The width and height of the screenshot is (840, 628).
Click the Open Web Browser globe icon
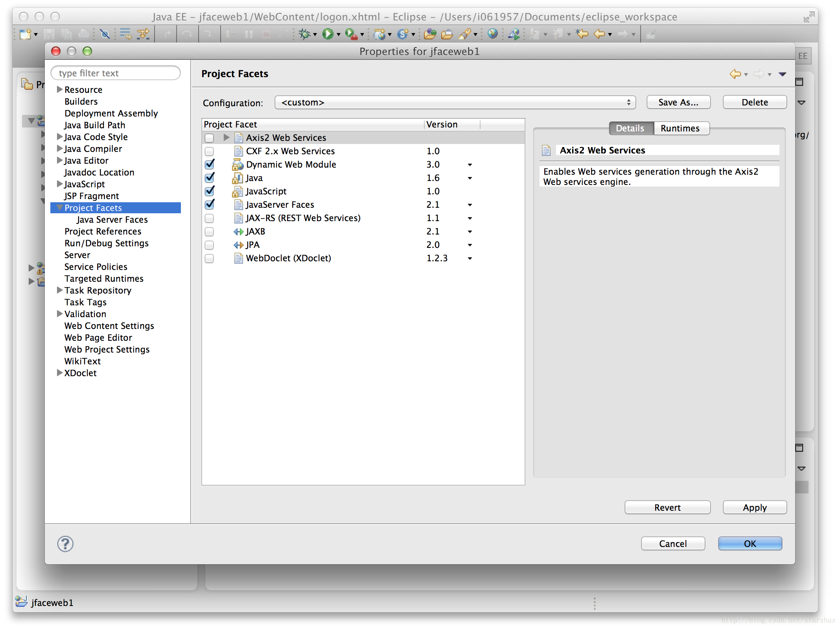(x=492, y=34)
